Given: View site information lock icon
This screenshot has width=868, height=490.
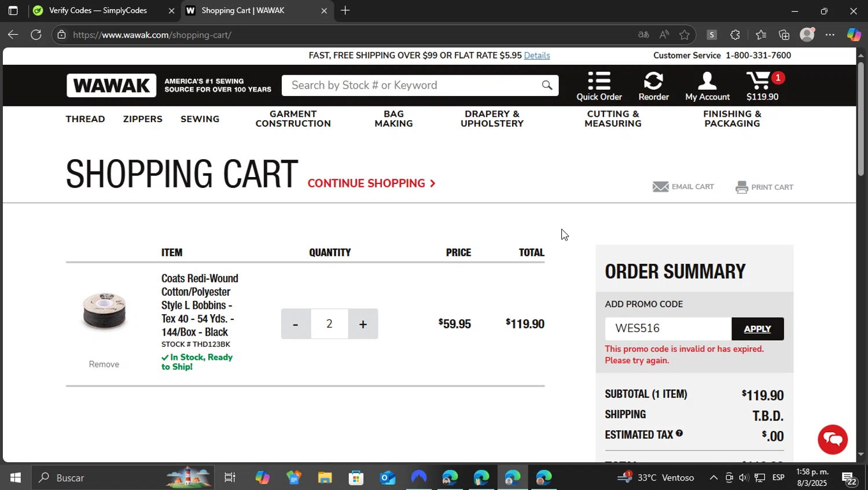Looking at the screenshot, I should coord(61,35).
